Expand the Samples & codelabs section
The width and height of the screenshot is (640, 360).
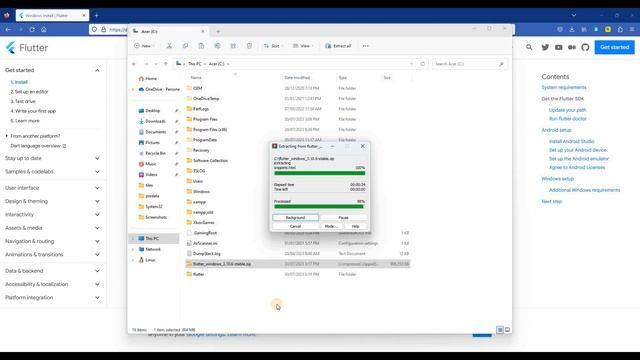point(97,172)
